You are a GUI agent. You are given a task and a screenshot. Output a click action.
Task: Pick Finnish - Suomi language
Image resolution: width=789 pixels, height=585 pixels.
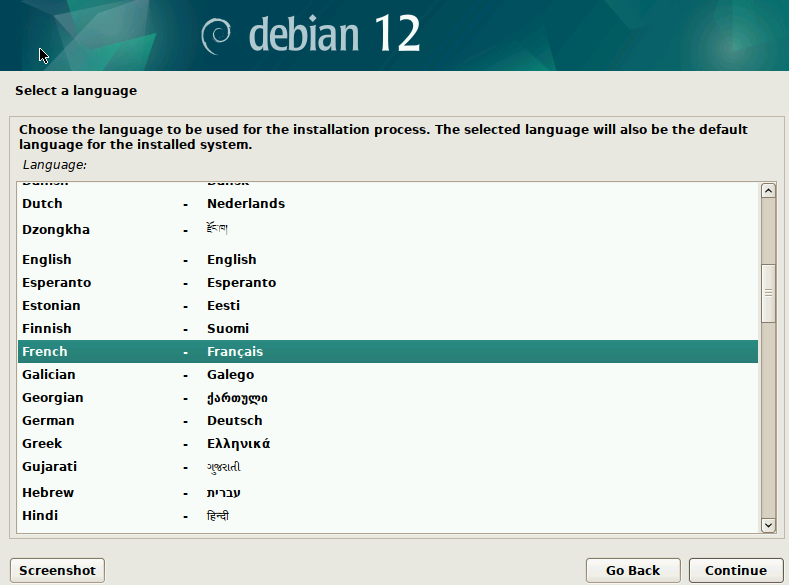(x=388, y=328)
